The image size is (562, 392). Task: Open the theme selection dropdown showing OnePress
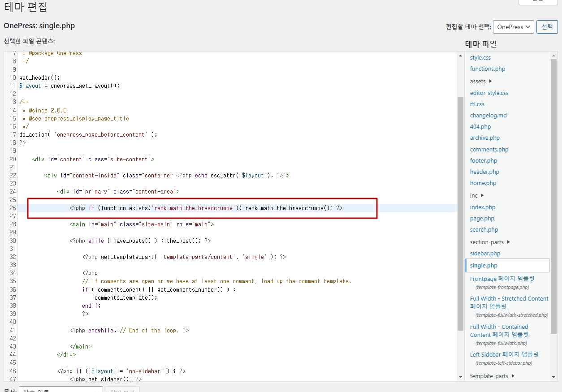[513, 27]
